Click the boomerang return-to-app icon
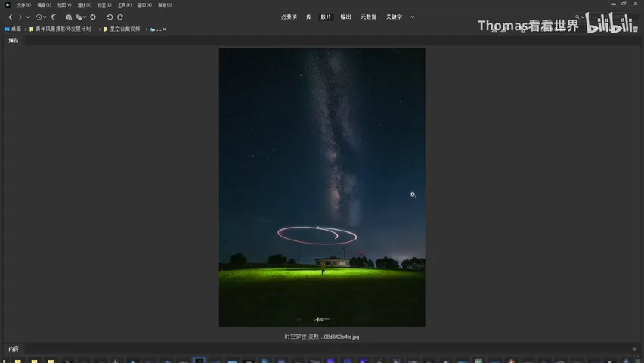This screenshot has height=363, width=644. [x=54, y=17]
